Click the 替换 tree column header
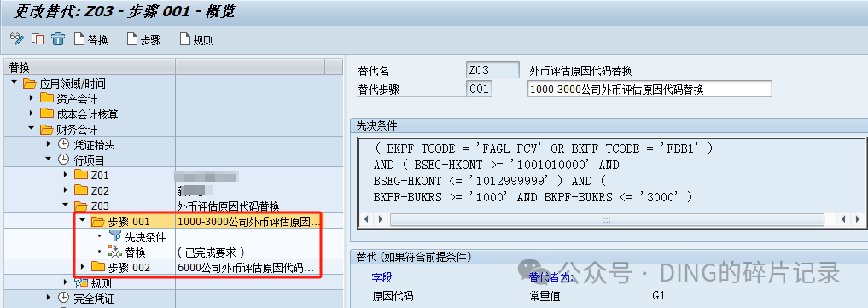Screen dimensions: 868x308 pos(89,67)
